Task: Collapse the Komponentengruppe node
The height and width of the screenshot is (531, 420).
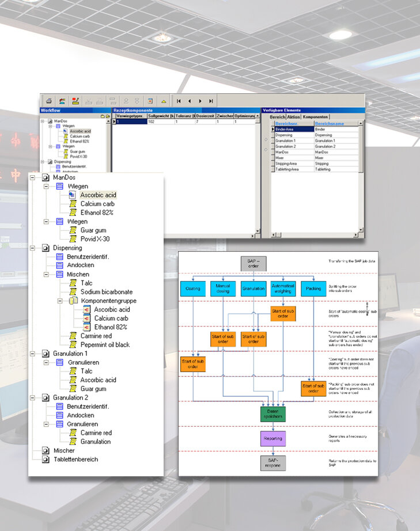Action: point(59,301)
